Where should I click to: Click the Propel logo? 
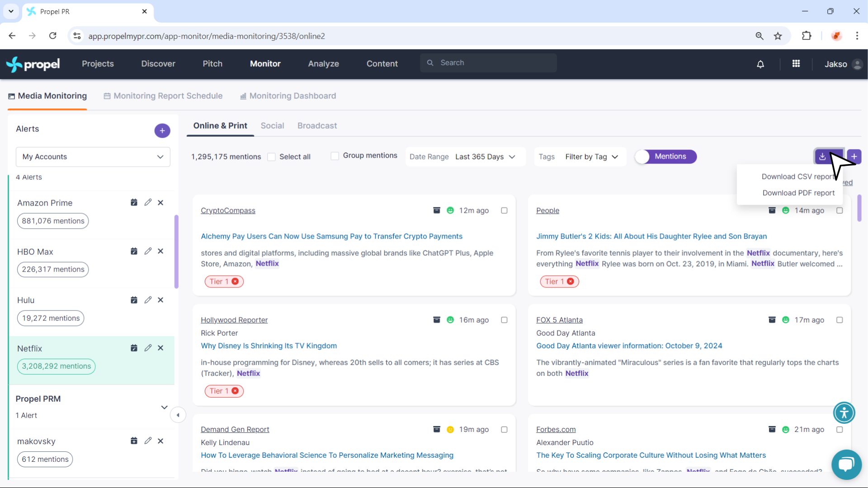tap(33, 64)
